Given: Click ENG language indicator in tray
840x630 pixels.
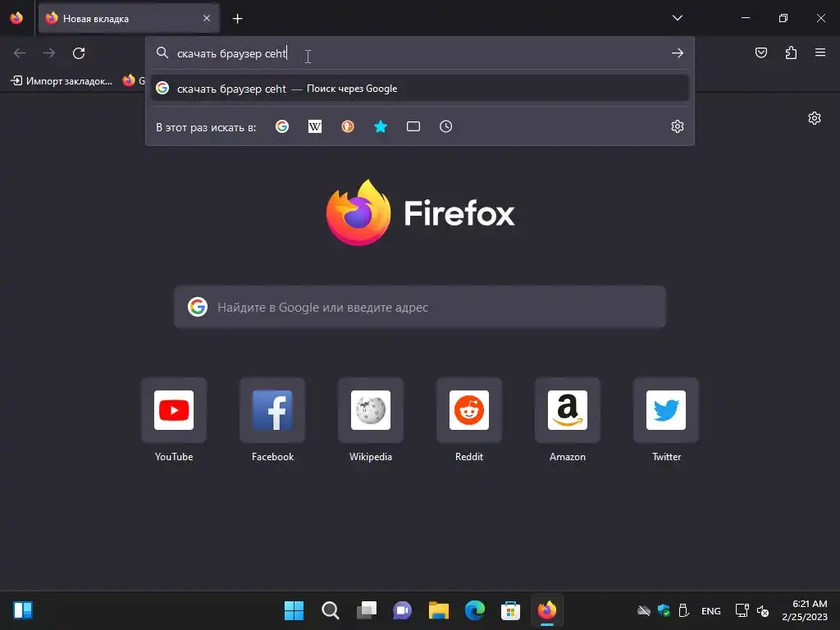Looking at the screenshot, I should tap(711, 610).
